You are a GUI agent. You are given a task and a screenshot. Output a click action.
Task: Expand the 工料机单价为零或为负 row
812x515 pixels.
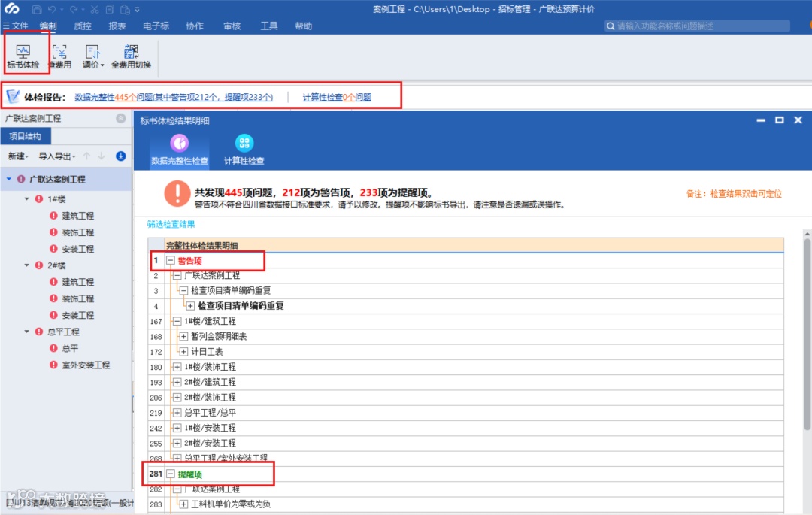183,504
